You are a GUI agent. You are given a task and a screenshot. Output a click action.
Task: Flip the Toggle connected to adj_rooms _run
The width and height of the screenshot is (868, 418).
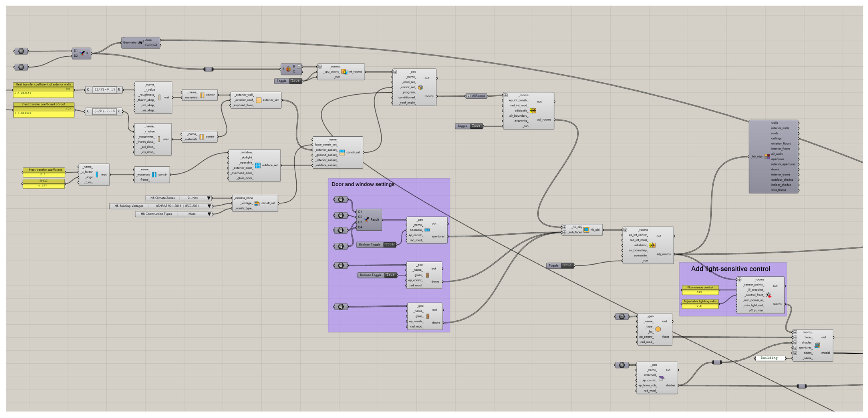[x=567, y=266]
